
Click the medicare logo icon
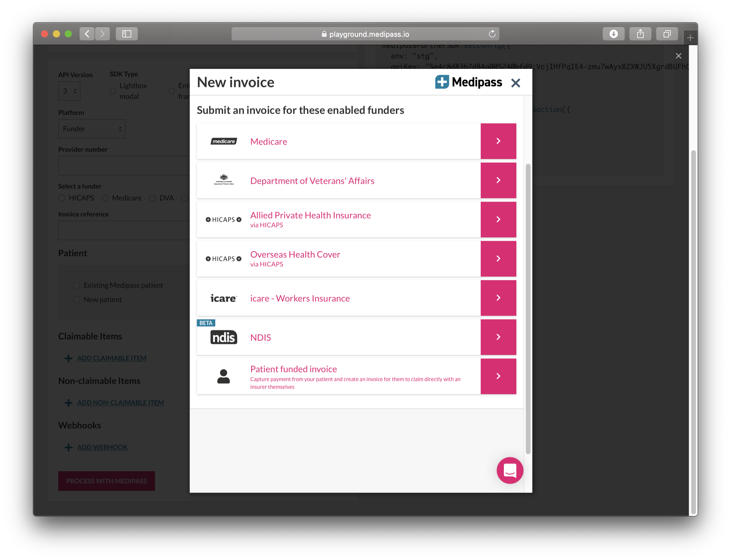click(x=224, y=141)
